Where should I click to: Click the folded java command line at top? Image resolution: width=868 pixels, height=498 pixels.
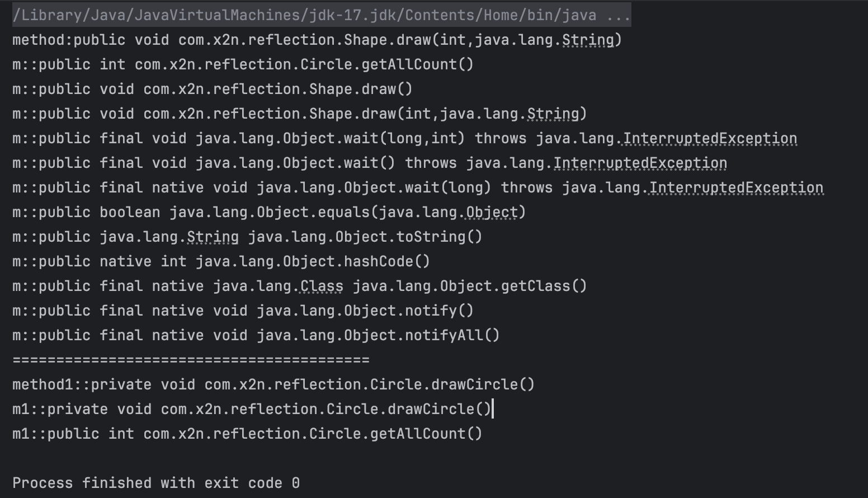click(x=322, y=15)
